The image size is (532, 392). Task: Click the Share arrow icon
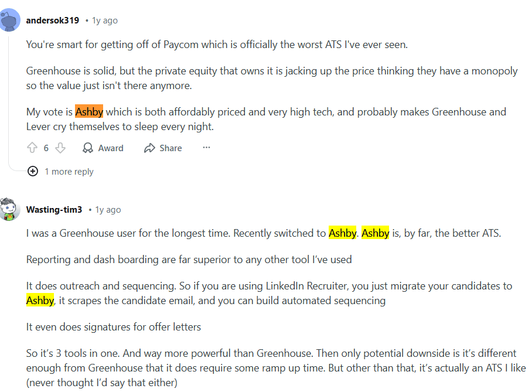149,148
